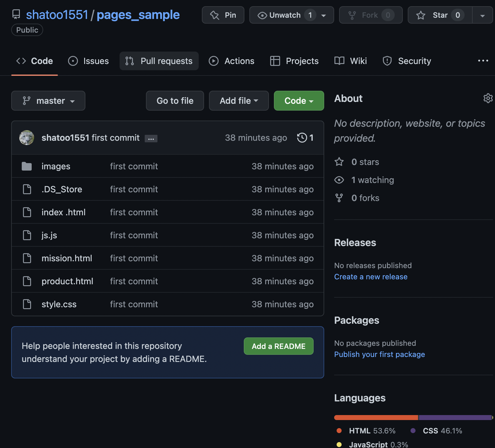The image size is (495, 448).
Task: Open commit history clock icon
Action: coord(302,138)
